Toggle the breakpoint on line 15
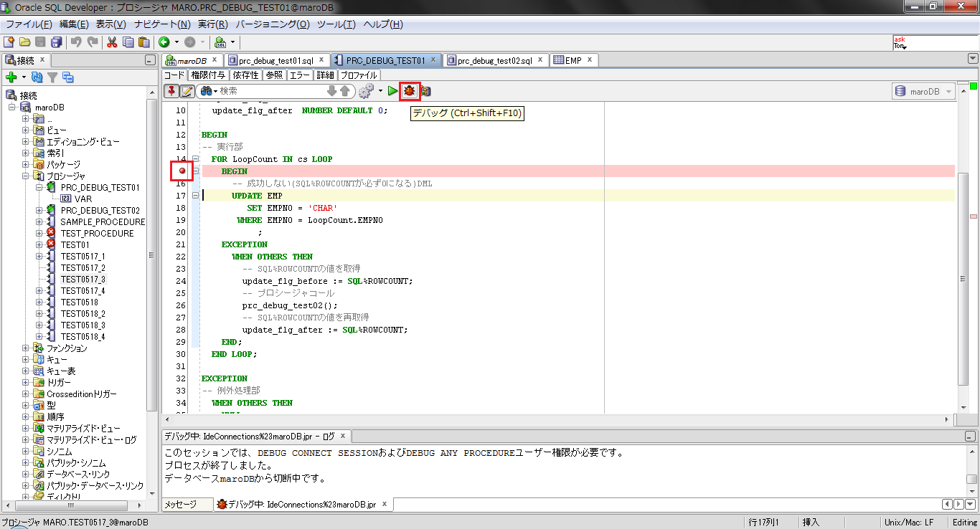Image resolution: width=980 pixels, height=529 pixels. [182, 171]
